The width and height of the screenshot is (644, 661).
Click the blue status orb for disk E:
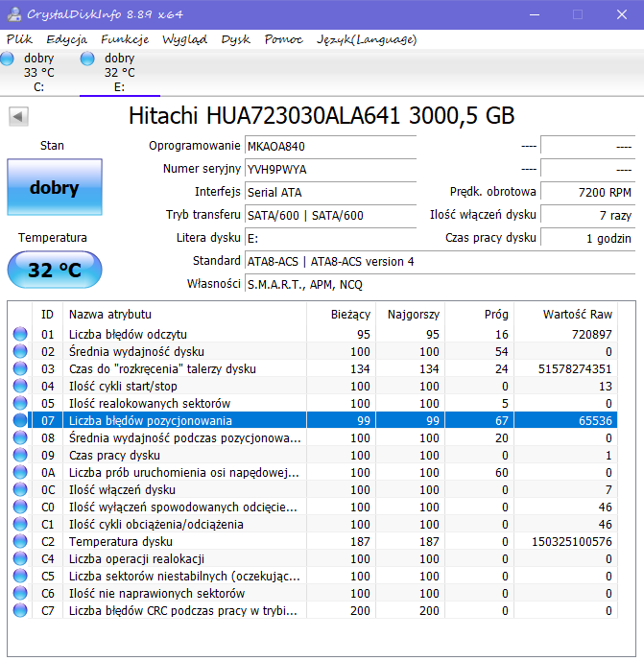[87, 59]
